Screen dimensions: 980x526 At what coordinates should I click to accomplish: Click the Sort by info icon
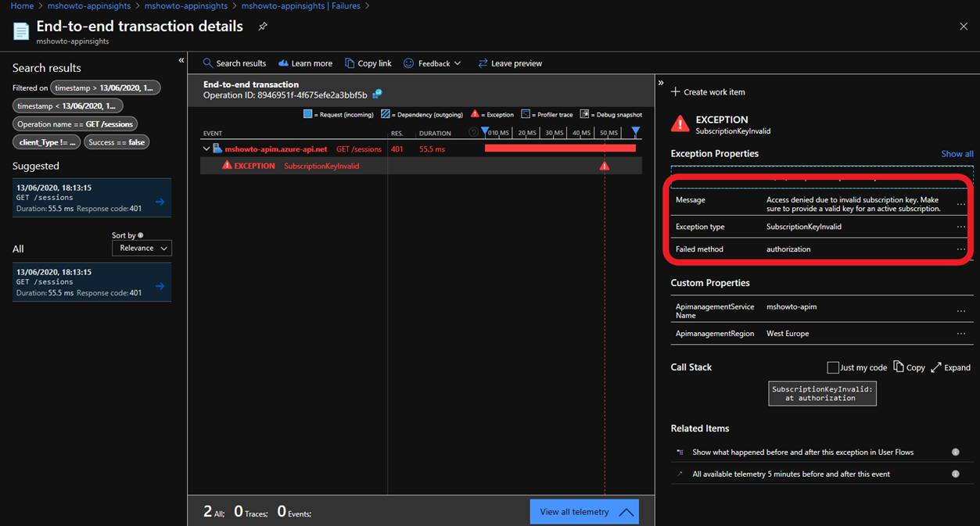click(141, 235)
